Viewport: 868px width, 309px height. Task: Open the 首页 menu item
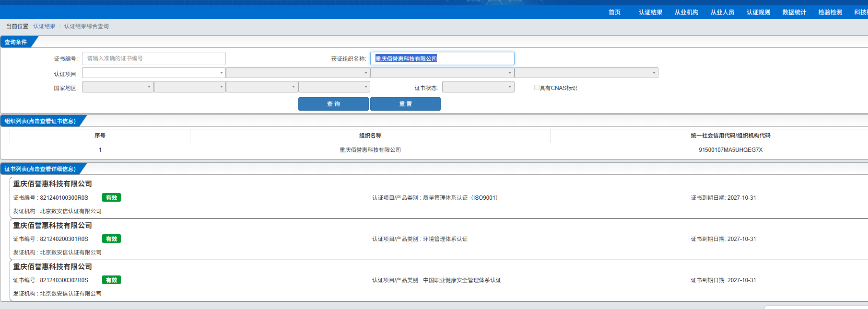(614, 12)
